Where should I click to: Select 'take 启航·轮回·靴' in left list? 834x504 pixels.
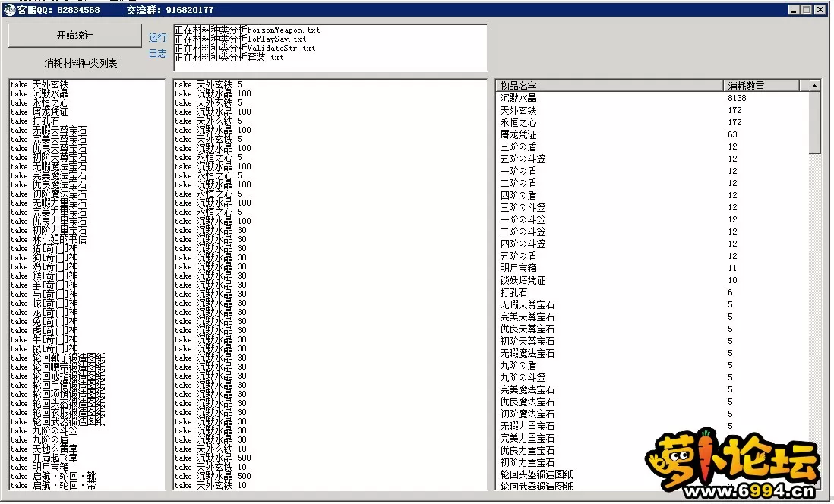point(53,477)
